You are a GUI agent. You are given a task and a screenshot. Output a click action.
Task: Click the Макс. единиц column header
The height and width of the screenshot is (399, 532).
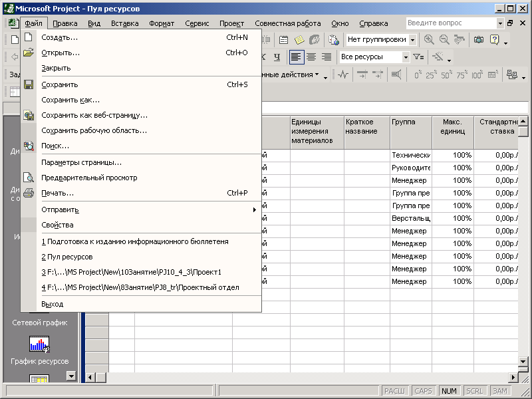[453, 132]
